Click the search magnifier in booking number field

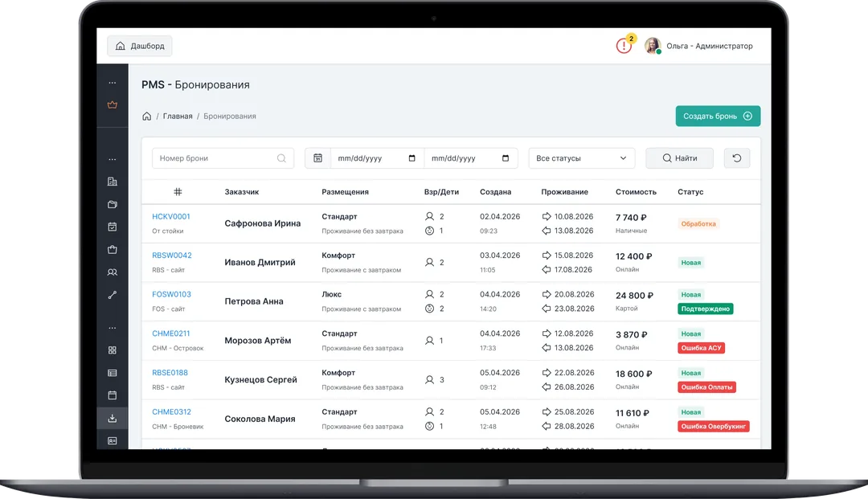tap(281, 158)
